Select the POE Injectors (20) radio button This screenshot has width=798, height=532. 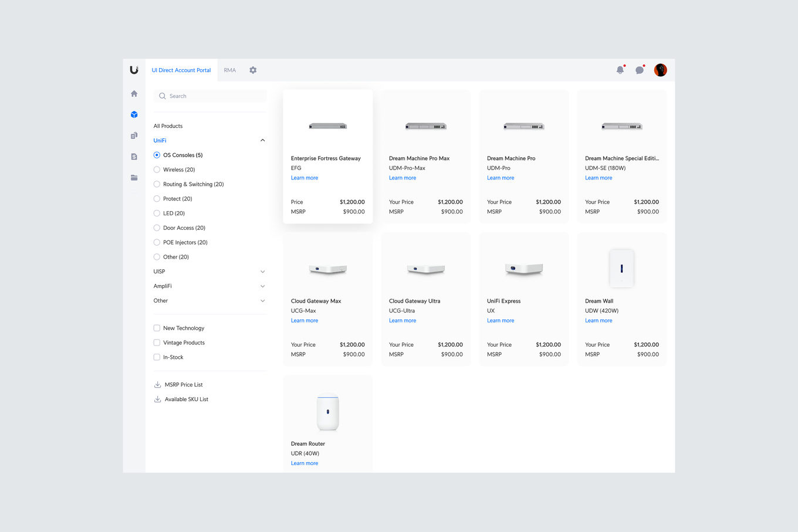[157, 242]
